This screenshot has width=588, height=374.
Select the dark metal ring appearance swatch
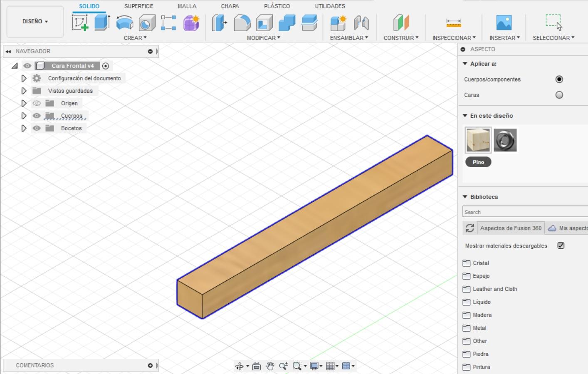click(x=505, y=140)
